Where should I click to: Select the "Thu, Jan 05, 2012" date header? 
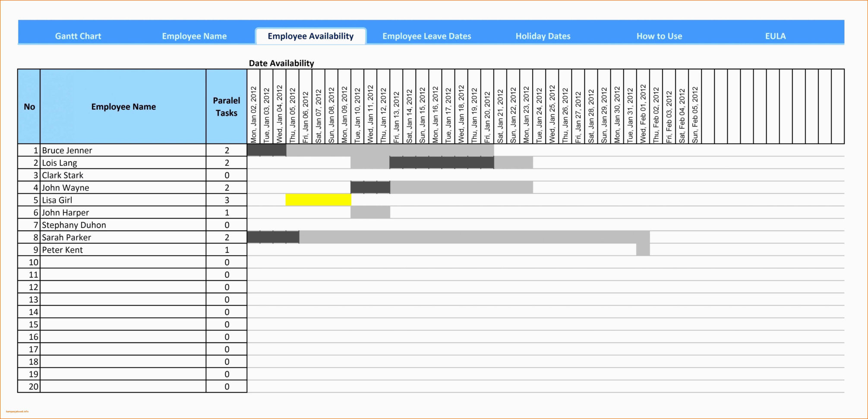pyautogui.click(x=293, y=107)
